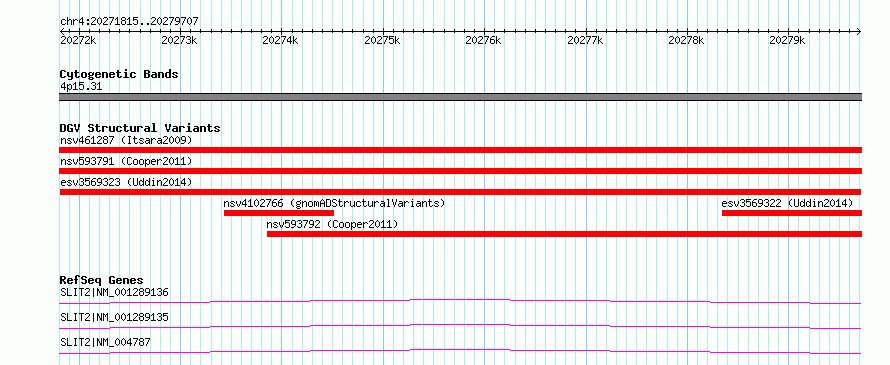
Task: Click the 20272k ruler tick label
Action: pyautogui.click(x=78, y=40)
